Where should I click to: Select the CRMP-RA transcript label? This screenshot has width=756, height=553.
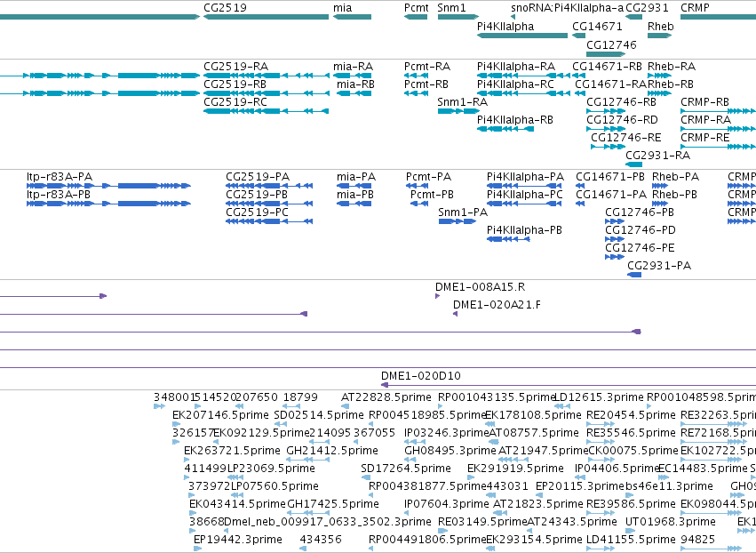point(705,120)
